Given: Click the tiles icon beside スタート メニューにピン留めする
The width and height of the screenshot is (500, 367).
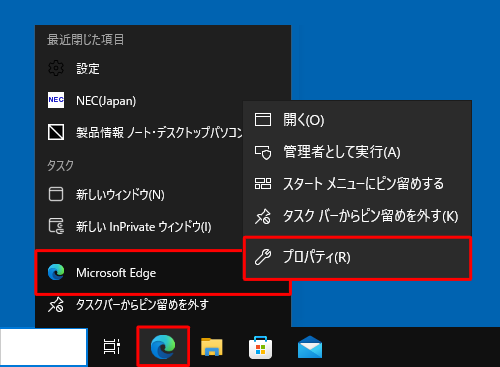Looking at the screenshot, I should 263,184.
